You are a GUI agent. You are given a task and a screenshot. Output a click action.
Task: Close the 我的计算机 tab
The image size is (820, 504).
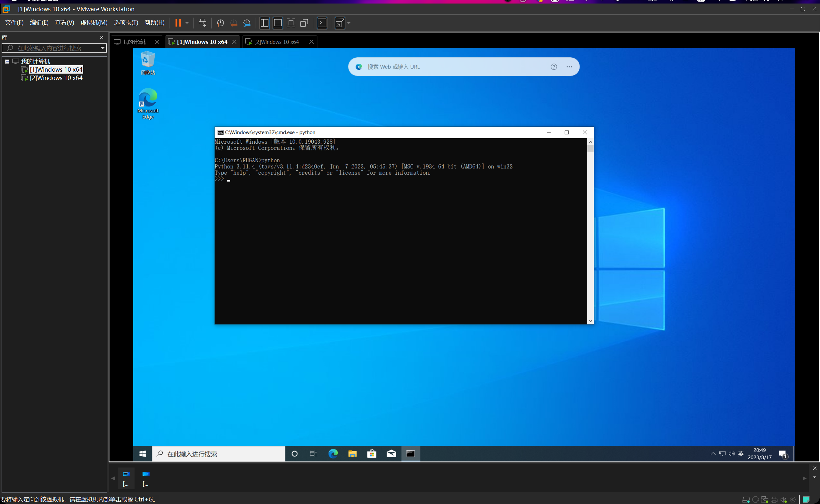click(x=157, y=42)
